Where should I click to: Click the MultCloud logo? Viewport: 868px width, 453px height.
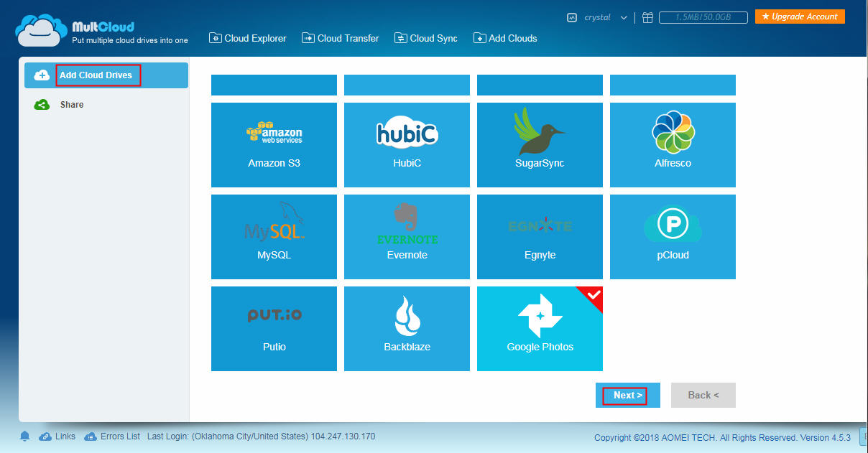pos(101,31)
